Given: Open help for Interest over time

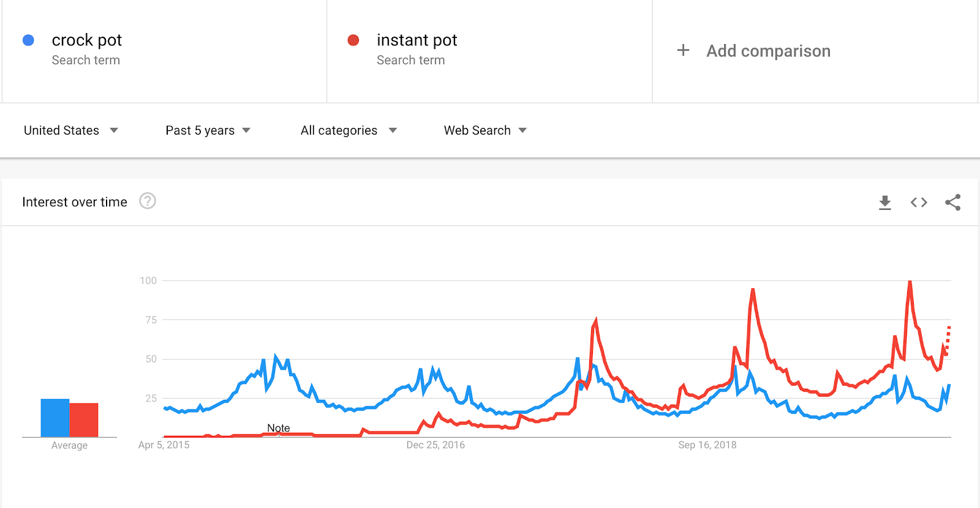Looking at the screenshot, I should [148, 201].
